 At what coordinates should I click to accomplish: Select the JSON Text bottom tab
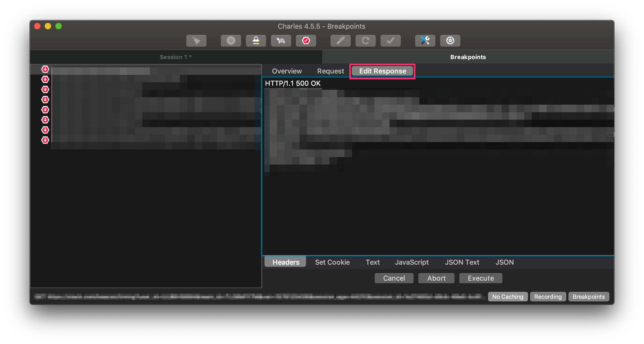click(x=462, y=262)
